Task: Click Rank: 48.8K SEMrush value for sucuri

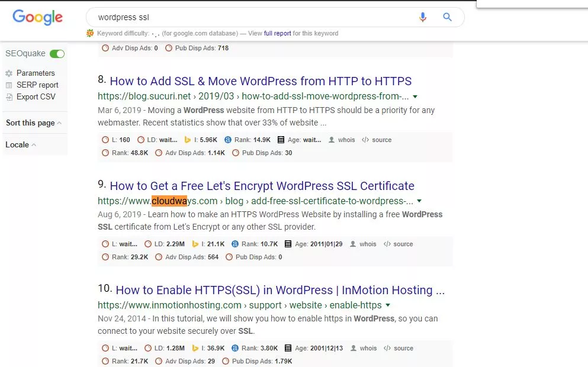Action: point(130,153)
